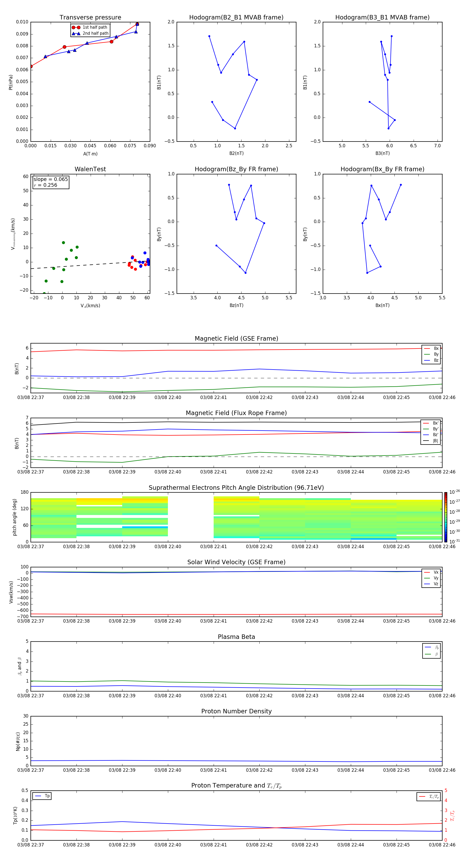This screenshot has height=868, width=473.
Task: Click the 'Bz(nT)' axis label of hodogram
Action: [236, 305]
